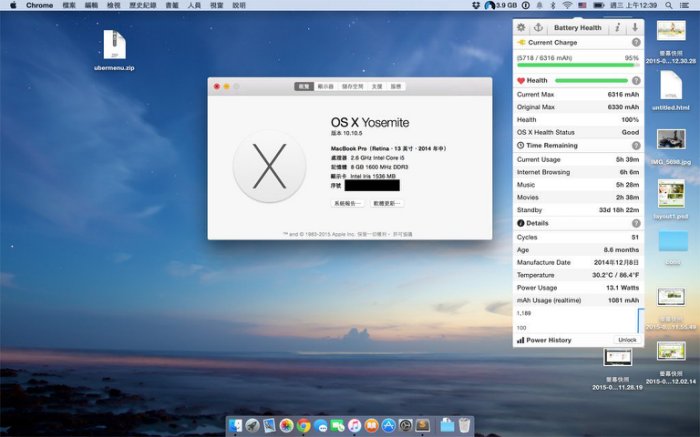Click Unlock next to Power History
The height and width of the screenshot is (437, 700).
pyautogui.click(x=627, y=340)
